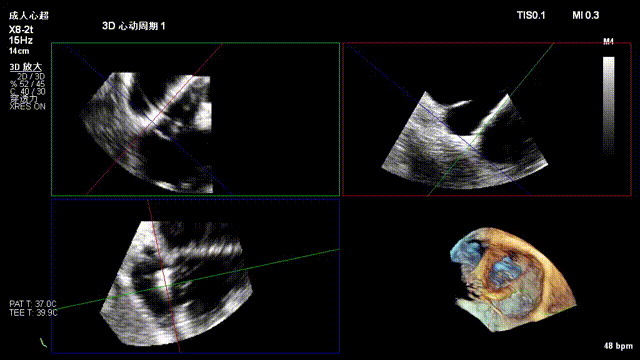
Task: Click the M1 grayscale map label
Action: pyautogui.click(x=608, y=42)
